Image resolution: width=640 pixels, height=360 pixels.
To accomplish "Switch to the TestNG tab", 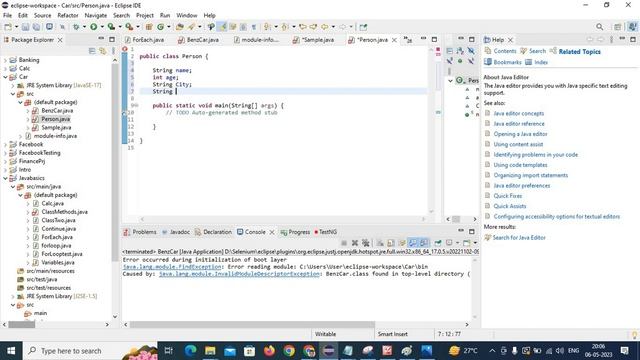I will (x=325, y=232).
